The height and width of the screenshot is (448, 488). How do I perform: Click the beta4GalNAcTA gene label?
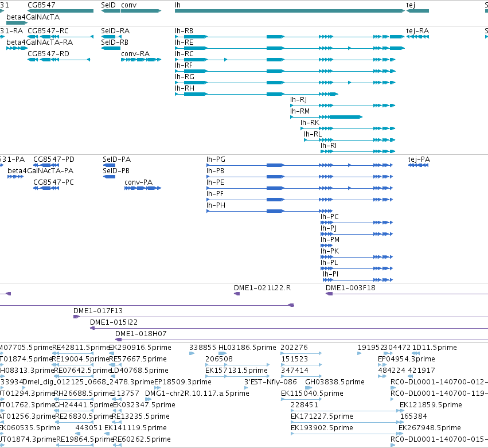pyautogui.click(x=33, y=17)
